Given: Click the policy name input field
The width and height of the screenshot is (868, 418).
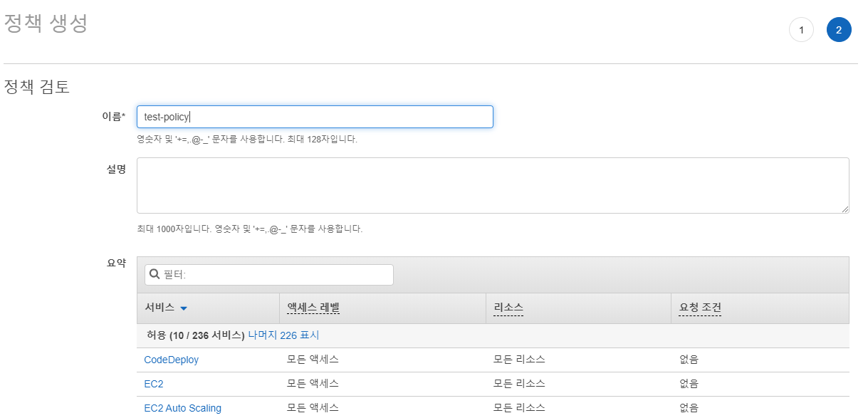Looking at the screenshot, I should [315, 117].
